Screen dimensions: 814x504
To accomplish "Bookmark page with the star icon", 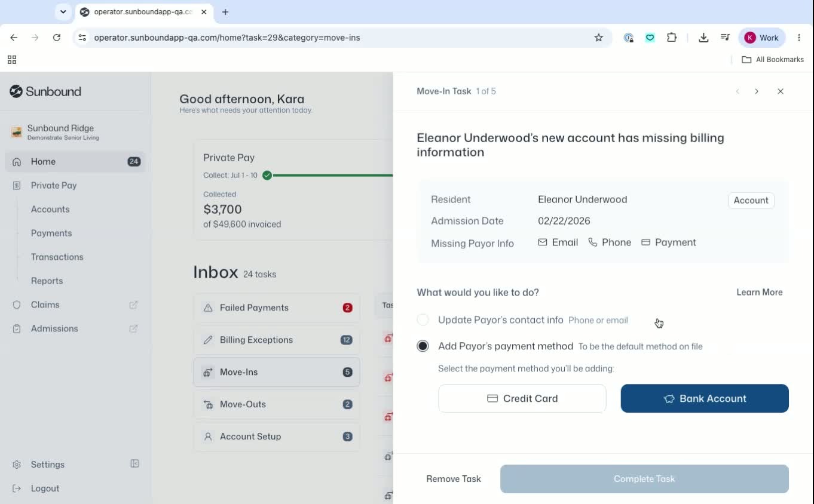I will (x=599, y=38).
